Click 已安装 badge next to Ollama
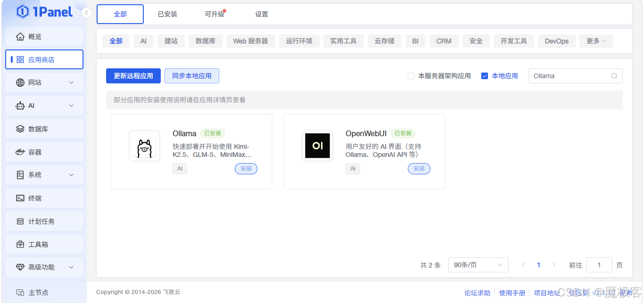The width and height of the screenshot is (644, 303). tap(213, 133)
